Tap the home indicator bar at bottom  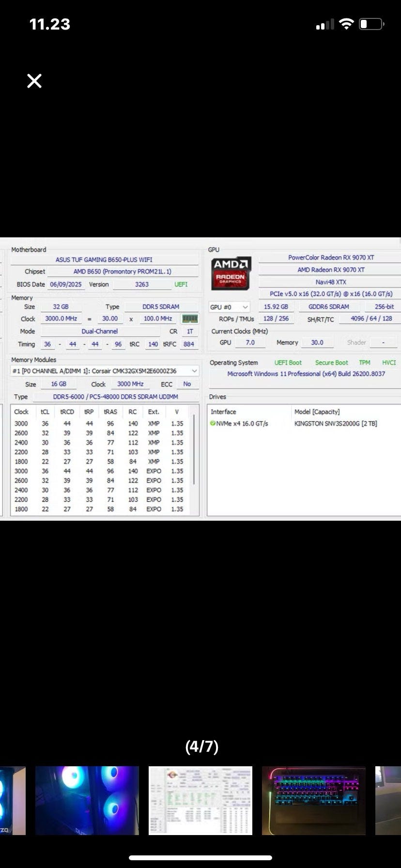point(200,858)
